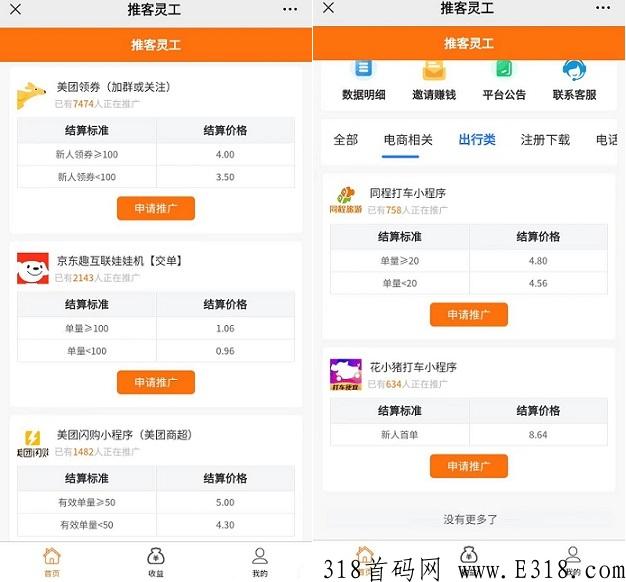Screen dimensions: 626x582
Task: Select price 4.56 in 同程打车 table
Action: tap(538, 283)
